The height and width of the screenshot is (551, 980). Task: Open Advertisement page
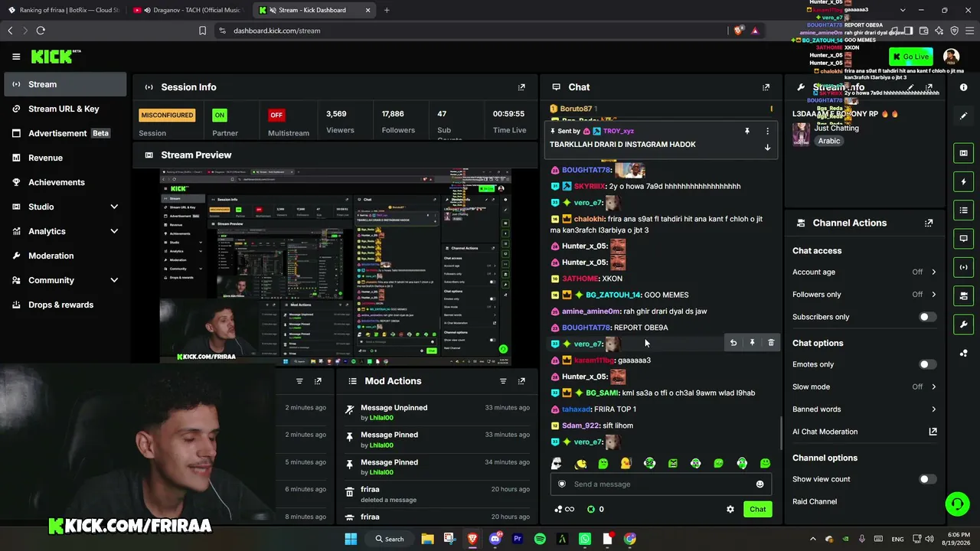click(x=64, y=133)
